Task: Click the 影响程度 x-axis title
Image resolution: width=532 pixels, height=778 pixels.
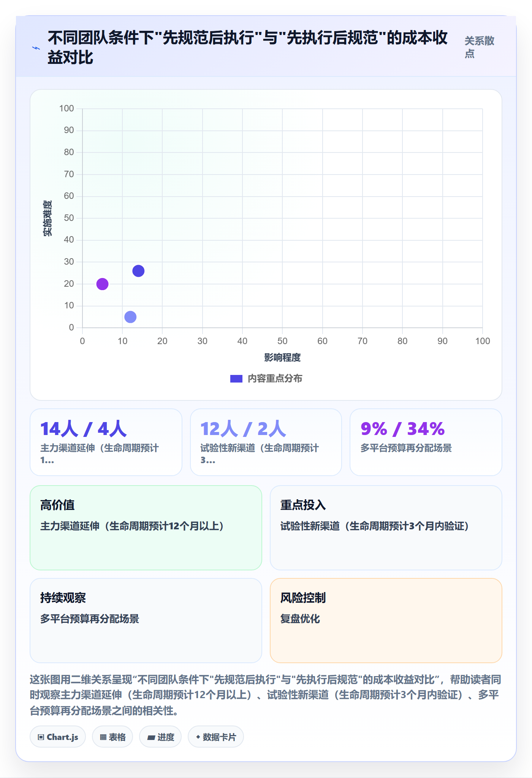Action: coord(282,357)
